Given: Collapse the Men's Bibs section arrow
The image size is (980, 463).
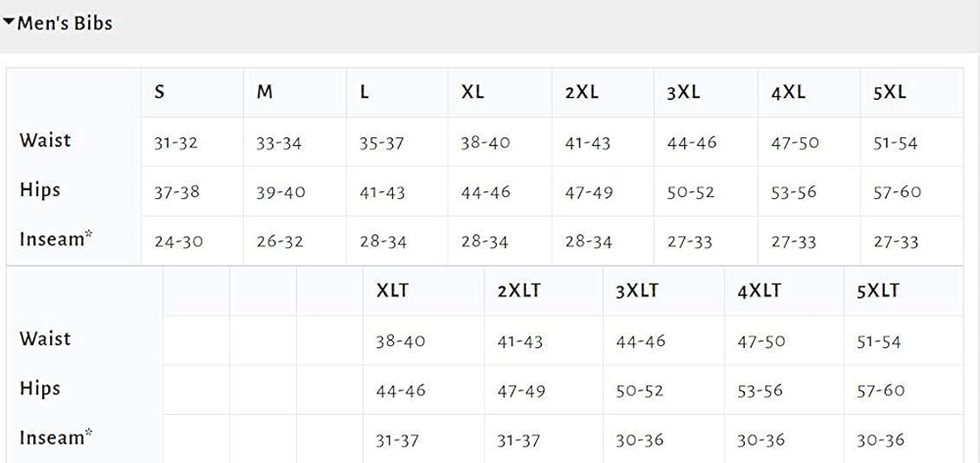Looking at the screenshot, I should pyautogui.click(x=9, y=23).
